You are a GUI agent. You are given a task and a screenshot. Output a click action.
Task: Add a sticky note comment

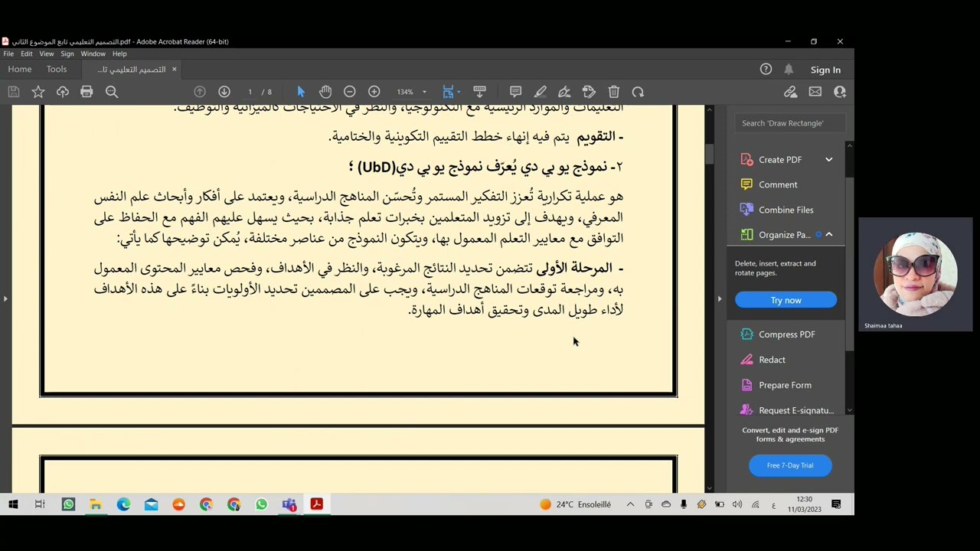click(516, 92)
